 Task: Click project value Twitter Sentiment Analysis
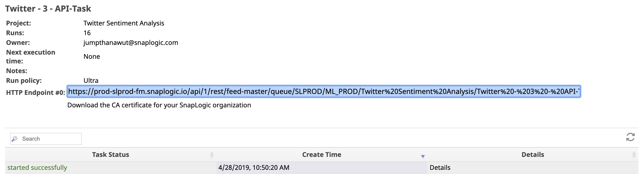pyautogui.click(x=124, y=23)
